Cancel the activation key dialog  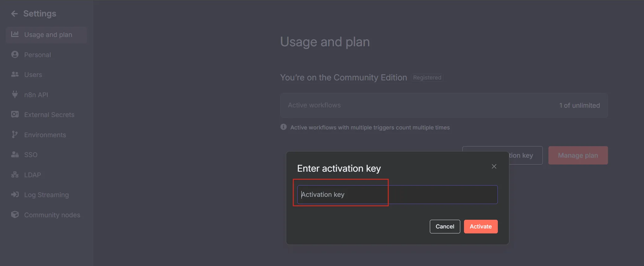[445, 226]
